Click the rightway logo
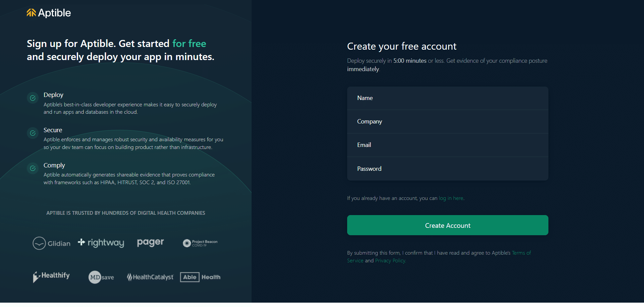This screenshot has height=307, width=644. [x=101, y=242]
